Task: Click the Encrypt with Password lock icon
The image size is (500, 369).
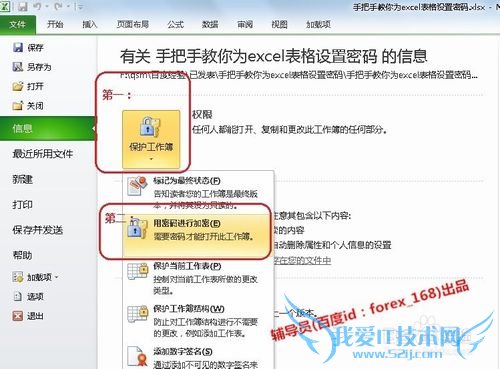Action: point(137,228)
